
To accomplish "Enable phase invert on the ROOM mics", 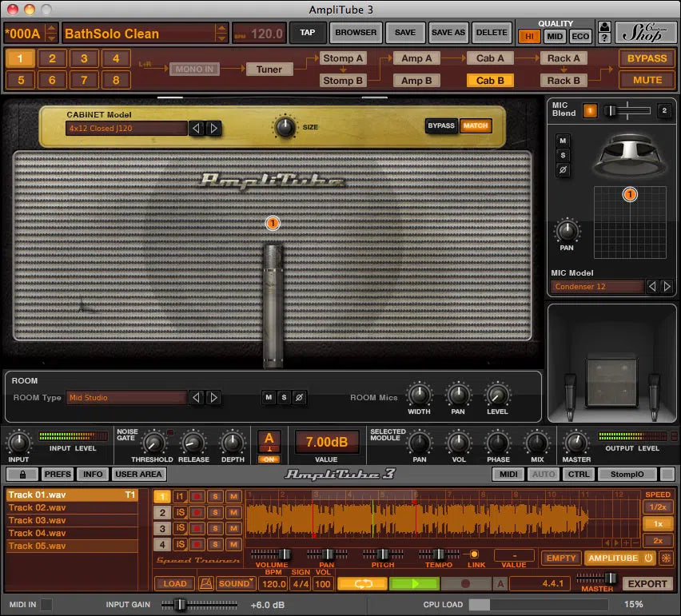I will coord(300,397).
